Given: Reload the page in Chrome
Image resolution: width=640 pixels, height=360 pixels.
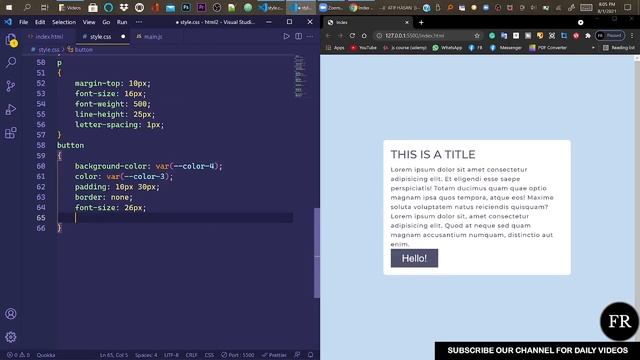Looking at the screenshot, I should (x=352, y=36).
